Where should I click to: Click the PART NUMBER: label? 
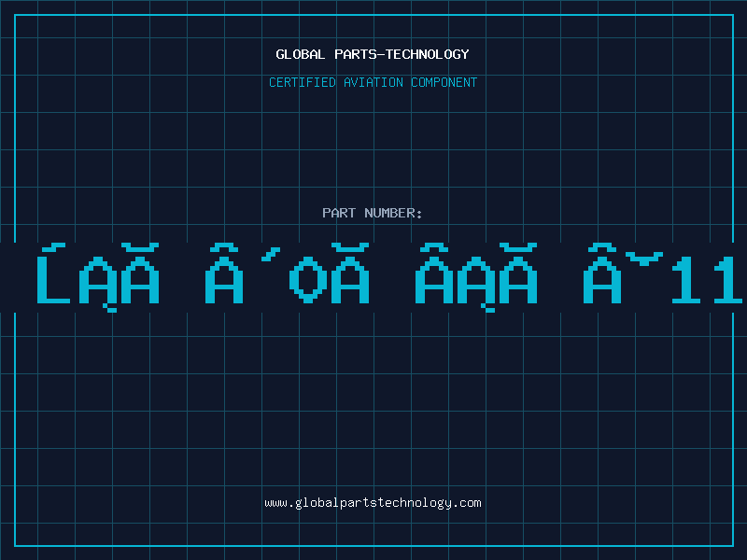(373, 213)
